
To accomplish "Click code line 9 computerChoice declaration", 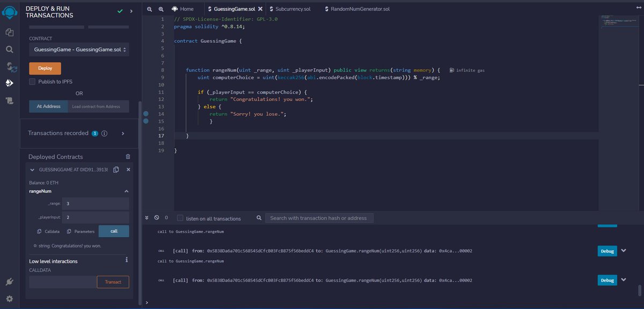I will click(319, 77).
